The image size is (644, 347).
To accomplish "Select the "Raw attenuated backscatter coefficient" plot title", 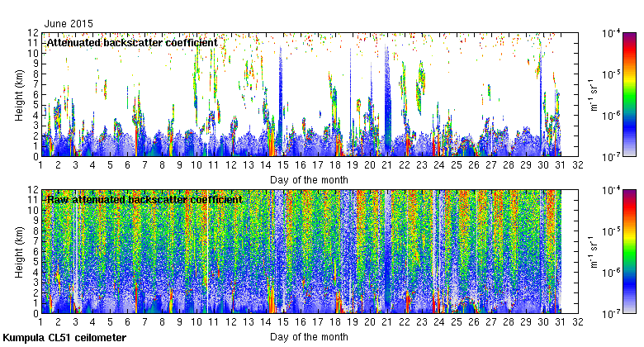I will pos(144,200).
